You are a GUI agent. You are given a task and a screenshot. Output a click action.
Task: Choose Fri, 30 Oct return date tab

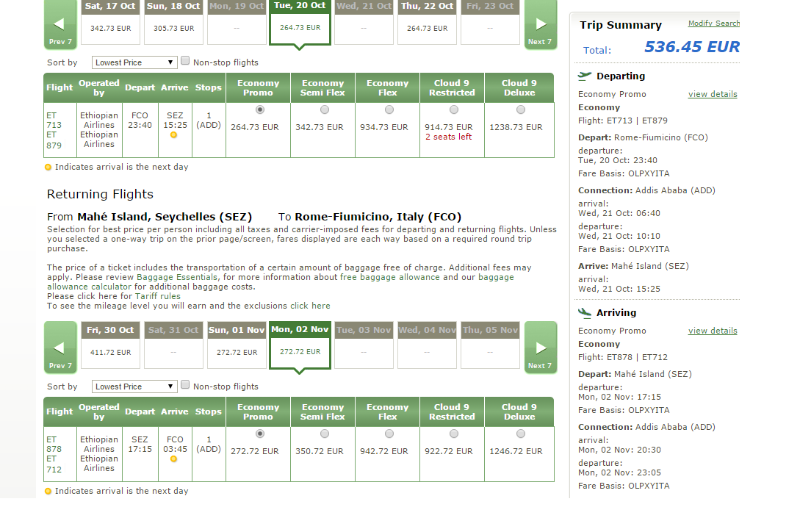[110, 345]
